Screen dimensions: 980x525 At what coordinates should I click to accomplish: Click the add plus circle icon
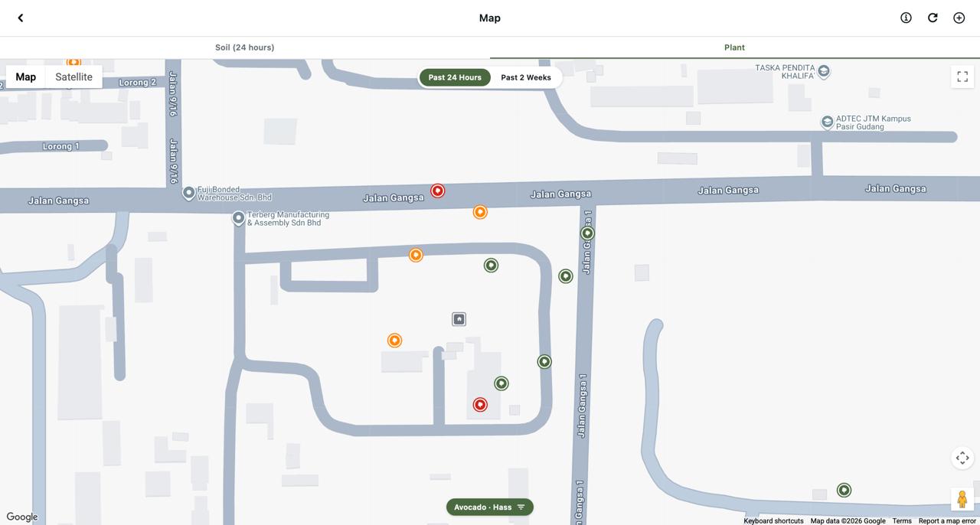coord(959,18)
